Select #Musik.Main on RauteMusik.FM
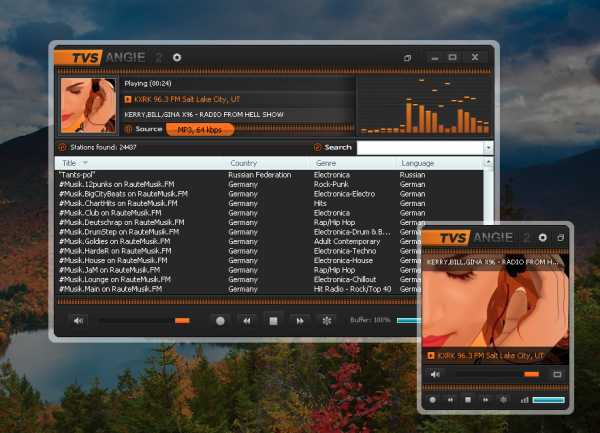The image size is (600, 433). [x=236, y=289]
